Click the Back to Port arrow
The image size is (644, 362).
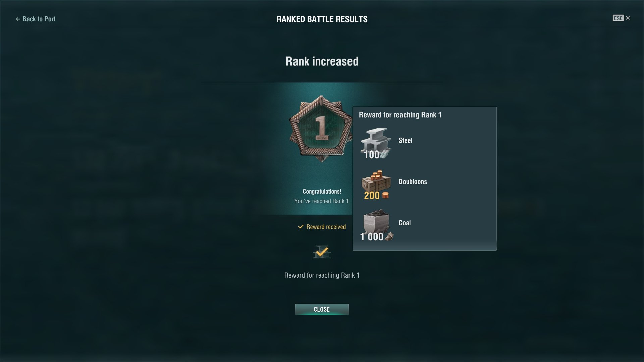click(x=18, y=19)
